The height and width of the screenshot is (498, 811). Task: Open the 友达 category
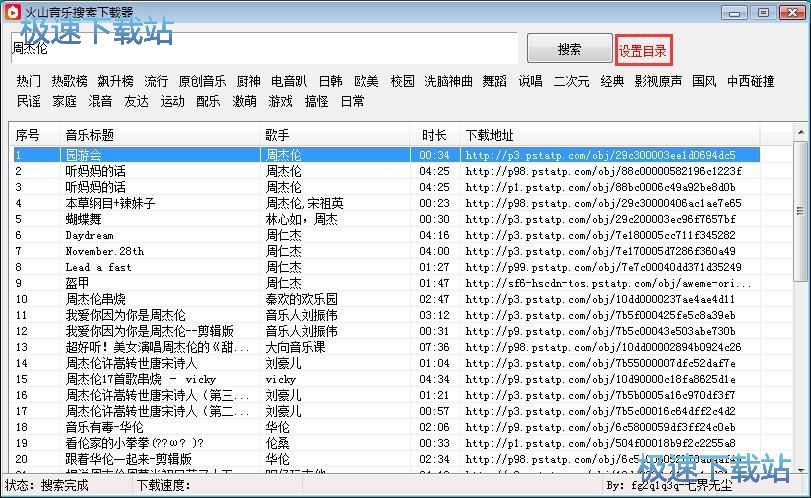137,101
